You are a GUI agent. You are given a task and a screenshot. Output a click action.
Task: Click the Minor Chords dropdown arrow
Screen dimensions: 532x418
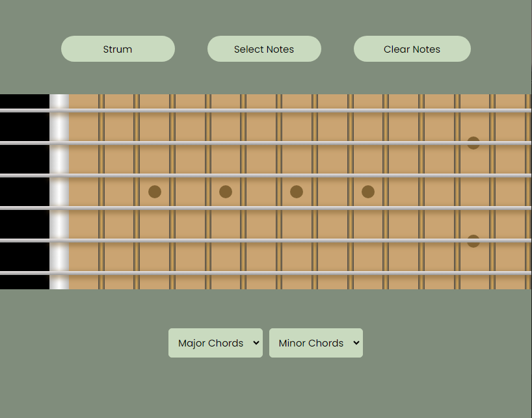click(356, 343)
